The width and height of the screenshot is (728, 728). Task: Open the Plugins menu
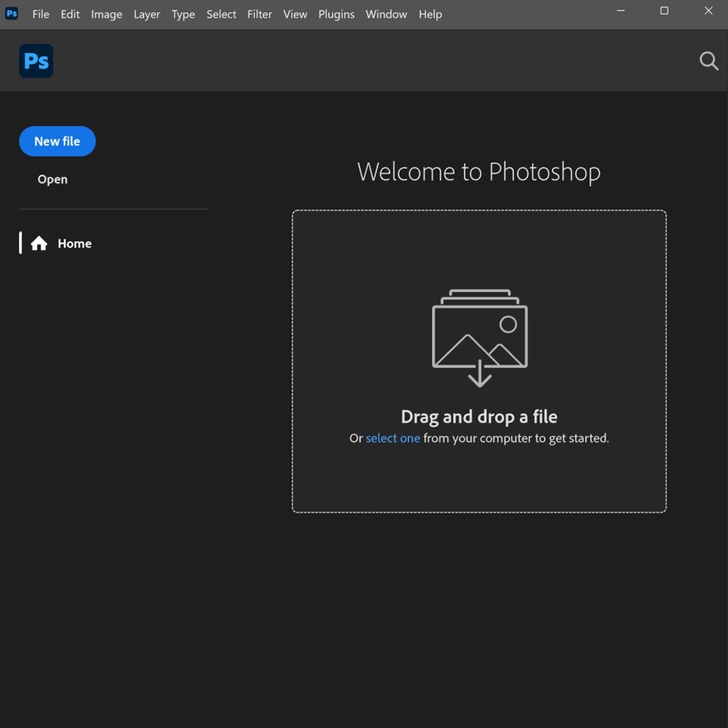(x=336, y=14)
